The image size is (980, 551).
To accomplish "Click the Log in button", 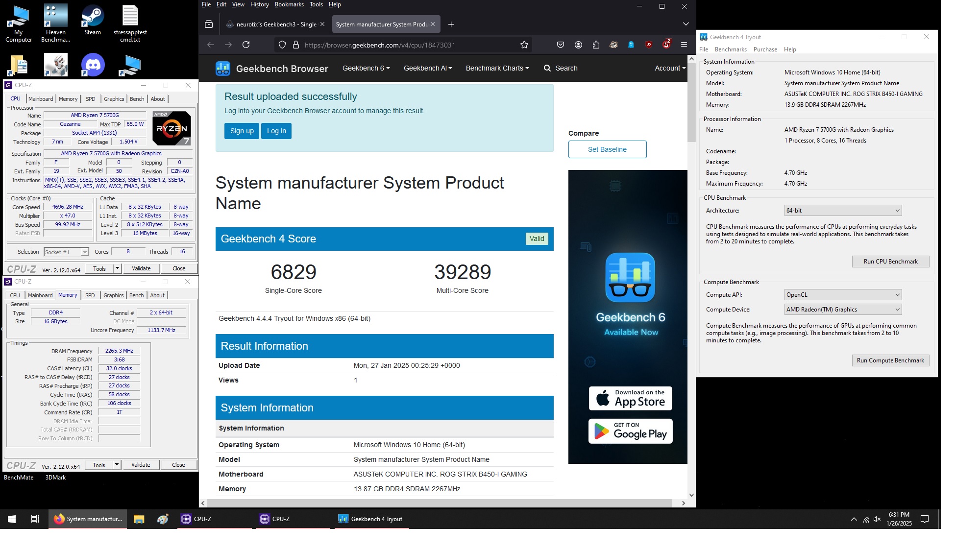I will click(276, 131).
